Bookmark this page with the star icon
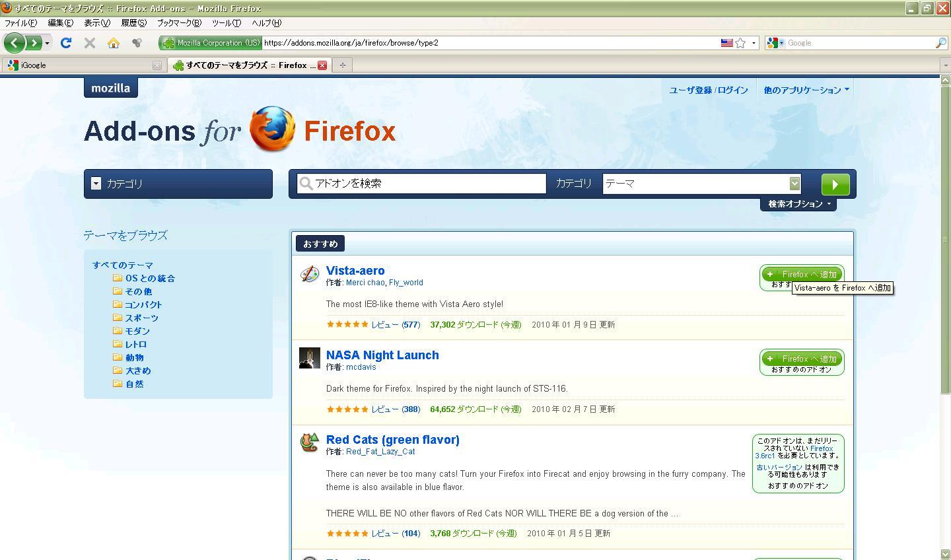This screenshot has height=560, width=951. coord(740,43)
